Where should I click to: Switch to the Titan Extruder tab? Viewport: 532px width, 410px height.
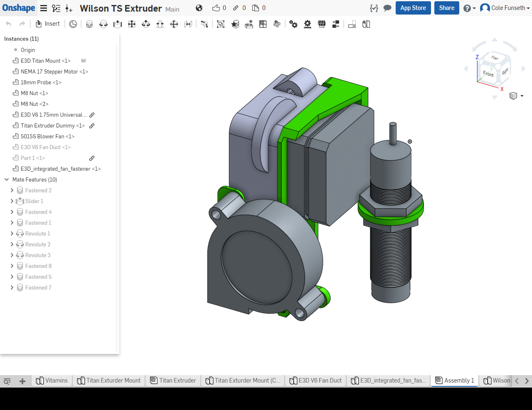(x=173, y=381)
